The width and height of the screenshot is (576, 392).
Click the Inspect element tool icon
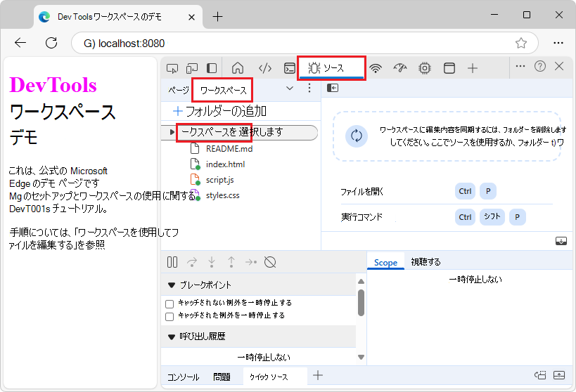172,68
